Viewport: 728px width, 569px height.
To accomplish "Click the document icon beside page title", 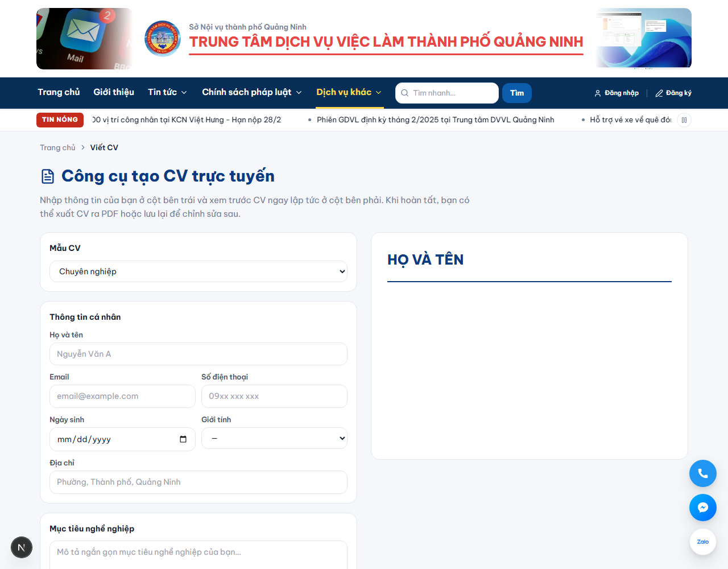I will click(x=48, y=176).
